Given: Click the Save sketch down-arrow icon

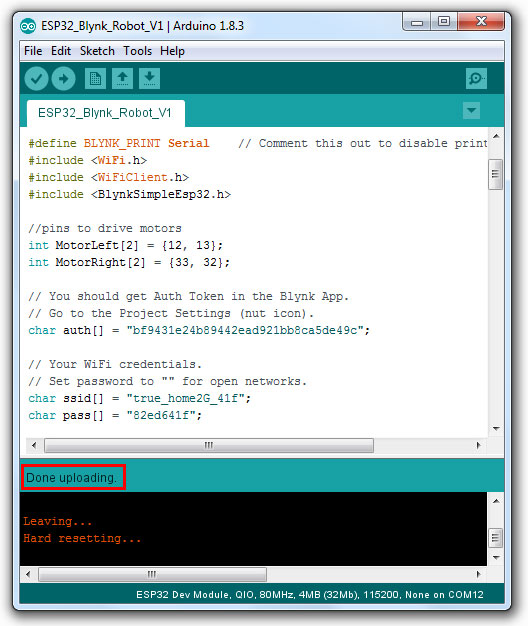Looking at the screenshot, I should pyautogui.click(x=150, y=78).
